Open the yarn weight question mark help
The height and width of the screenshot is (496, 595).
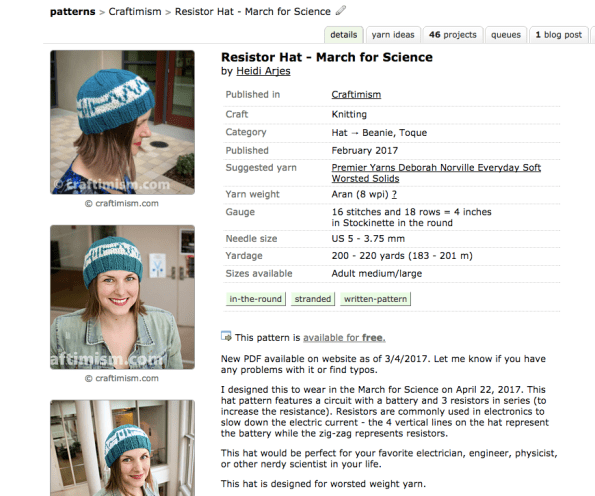(x=394, y=194)
